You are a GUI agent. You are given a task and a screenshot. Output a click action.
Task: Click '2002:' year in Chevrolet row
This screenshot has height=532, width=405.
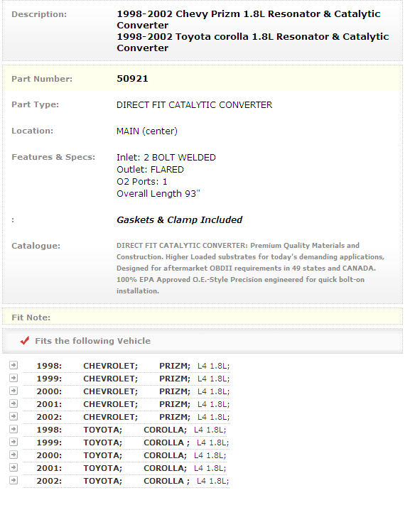click(x=49, y=417)
